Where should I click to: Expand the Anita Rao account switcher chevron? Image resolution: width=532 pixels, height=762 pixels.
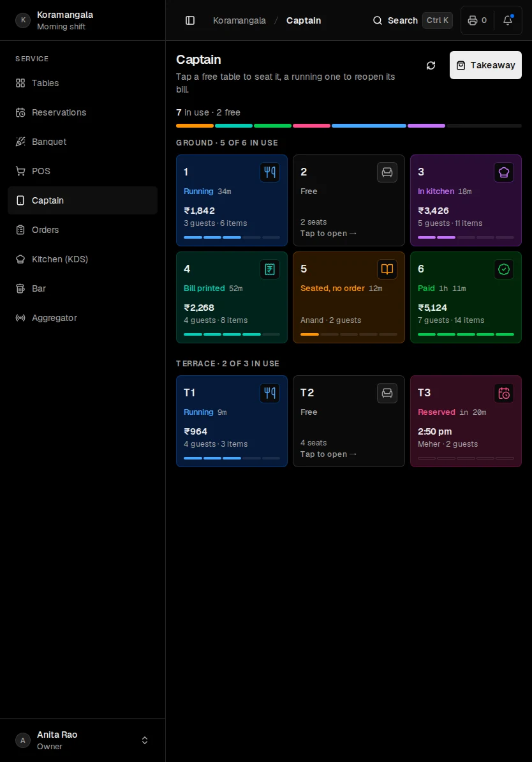coord(145,740)
